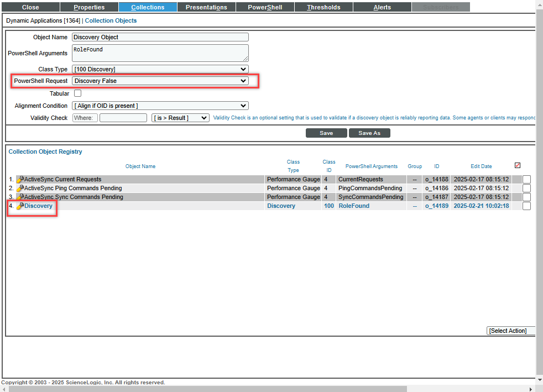Click wrench icon beside ActiveSync Ping Commands Pending
The image size is (543, 392).
[x=20, y=189]
